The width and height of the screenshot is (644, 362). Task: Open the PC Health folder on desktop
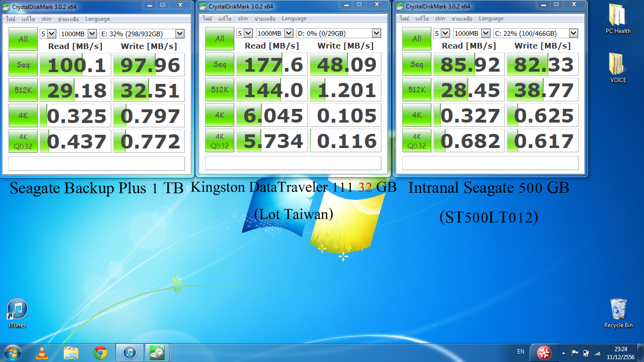coord(618,19)
